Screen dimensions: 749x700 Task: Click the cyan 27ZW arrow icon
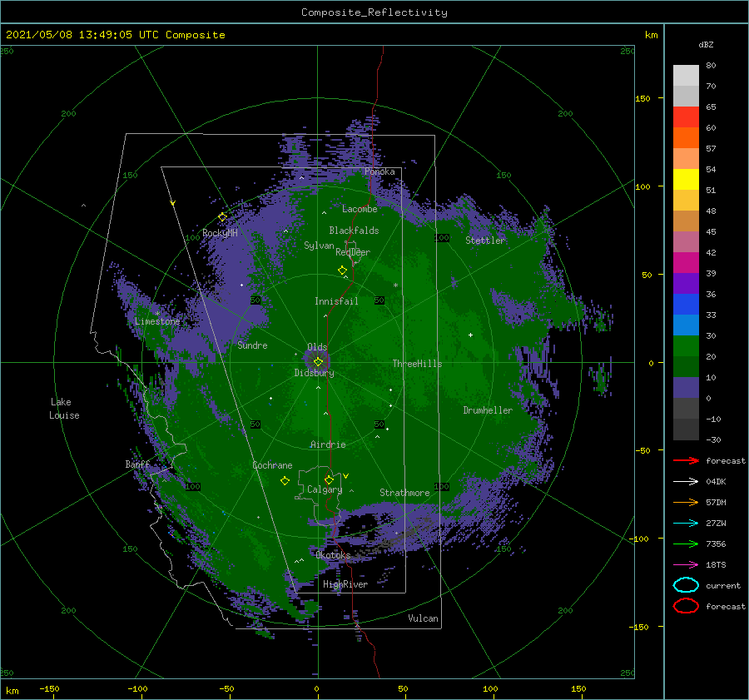click(x=686, y=524)
